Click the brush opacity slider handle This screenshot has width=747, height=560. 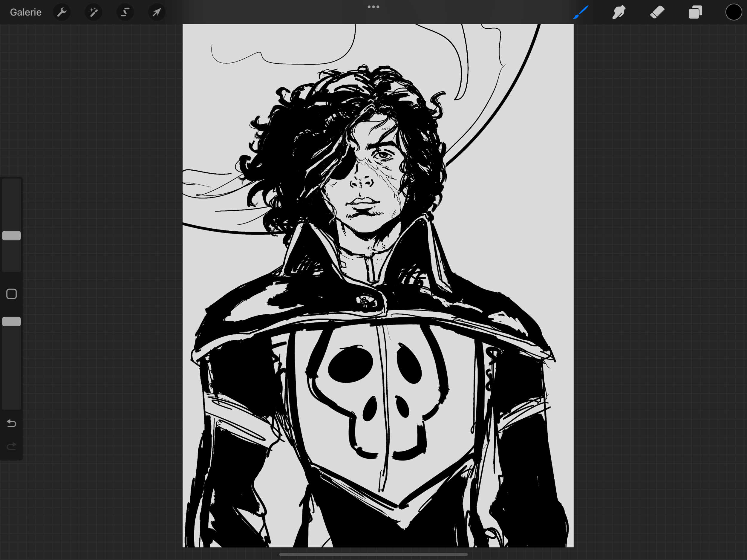click(11, 322)
